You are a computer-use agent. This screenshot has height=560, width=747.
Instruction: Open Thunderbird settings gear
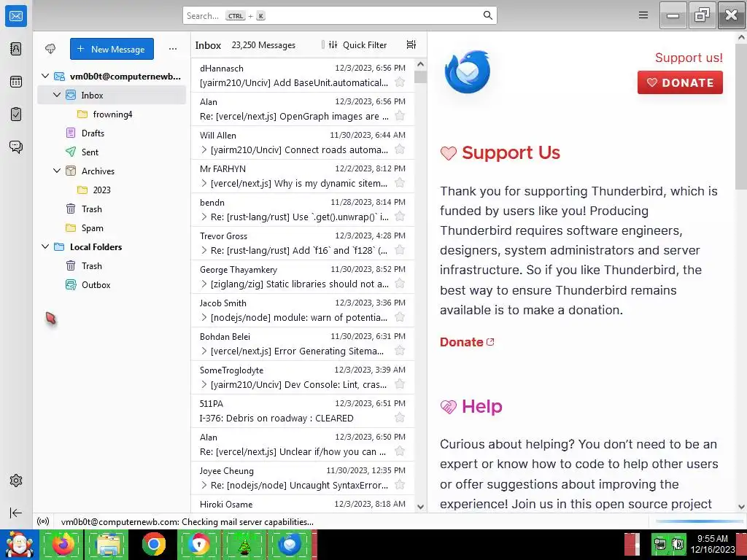pyautogui.click(x=16, y=481)
